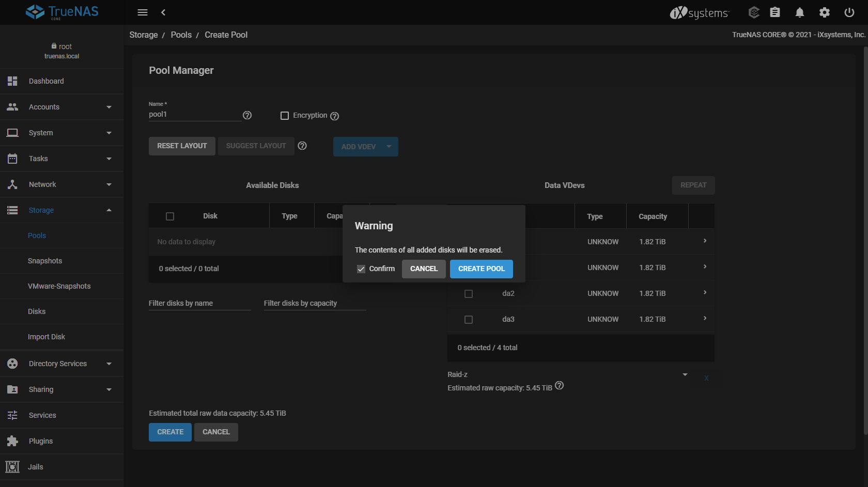Expand the System menu arrow

point(109,133)
